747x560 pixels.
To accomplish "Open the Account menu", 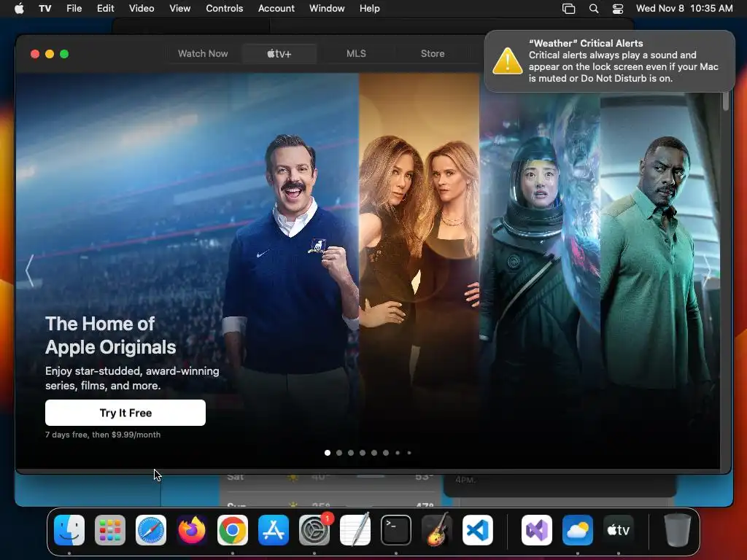I will 276,8.
